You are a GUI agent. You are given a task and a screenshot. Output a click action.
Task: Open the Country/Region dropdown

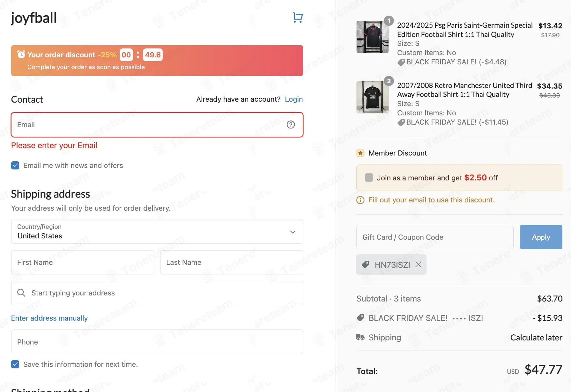point(157,232)
